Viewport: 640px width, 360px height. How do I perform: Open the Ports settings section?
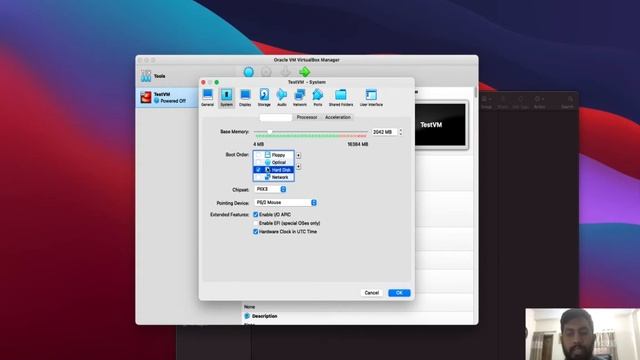(318, 97)
